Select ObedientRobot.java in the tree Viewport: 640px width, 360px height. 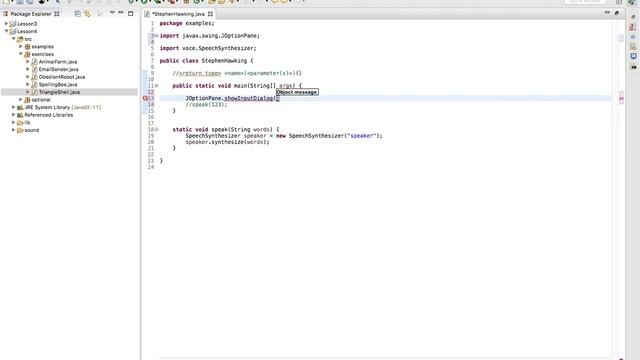62,77
